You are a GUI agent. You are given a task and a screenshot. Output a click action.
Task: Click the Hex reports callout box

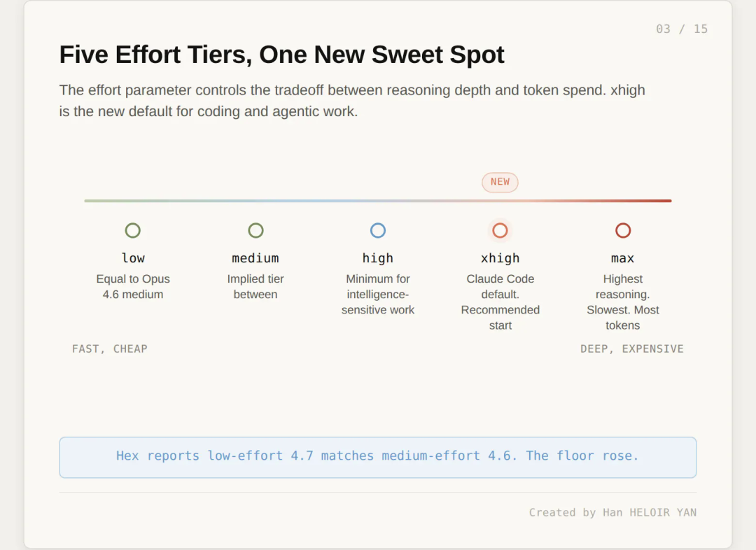point(378,458)
